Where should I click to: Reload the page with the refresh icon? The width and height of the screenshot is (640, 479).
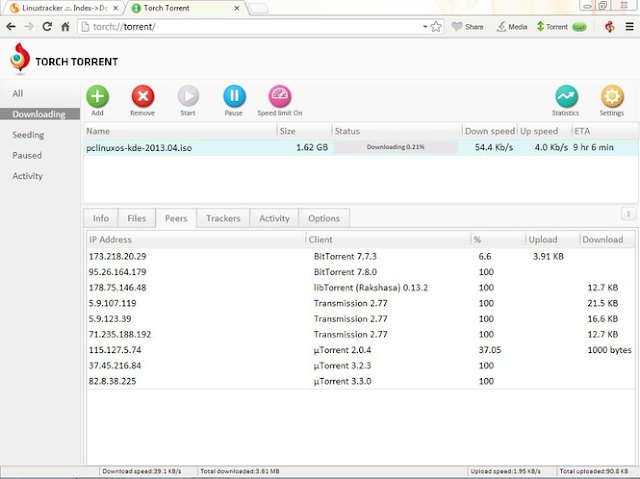pyautogui.click(x=47, y=27)
